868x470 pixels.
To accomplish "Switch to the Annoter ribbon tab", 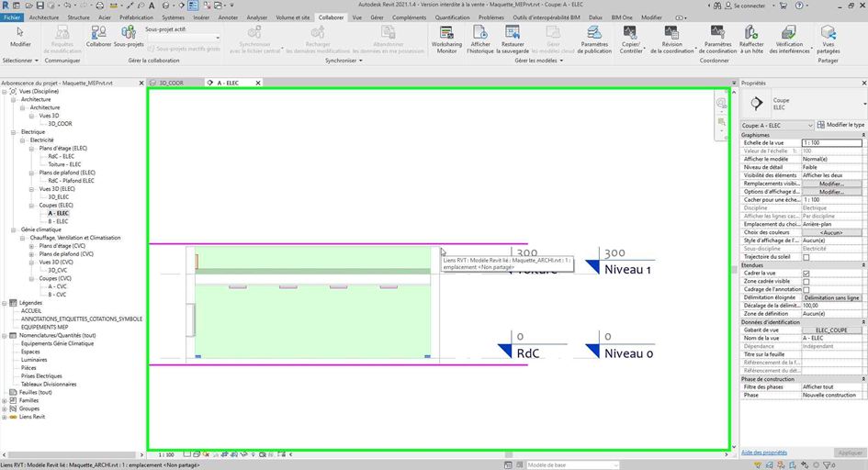I will tap(228, 17).
